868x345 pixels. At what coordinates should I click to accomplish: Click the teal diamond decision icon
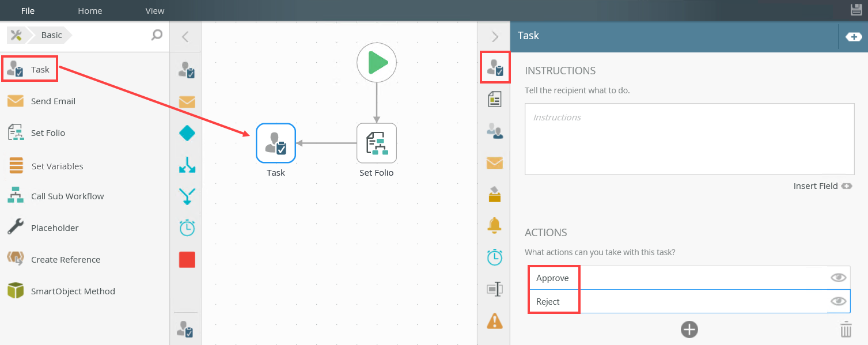coord(187,133)
